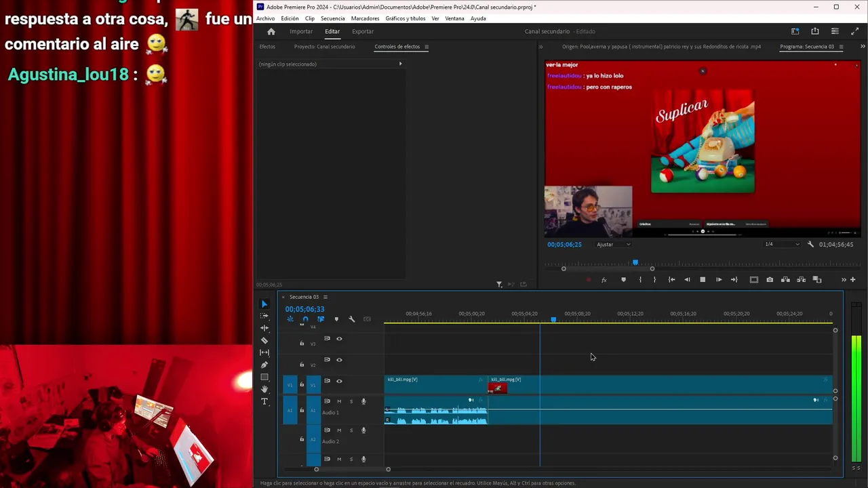Toggle visibility eye of track V1
Screen dimensions: 868x488
tap(339, 381)
